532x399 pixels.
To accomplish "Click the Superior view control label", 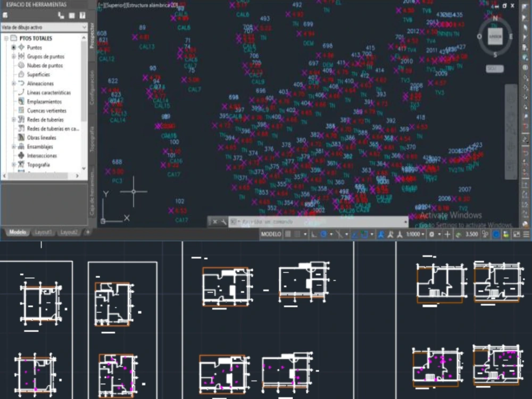I will [x=116, y=5].
